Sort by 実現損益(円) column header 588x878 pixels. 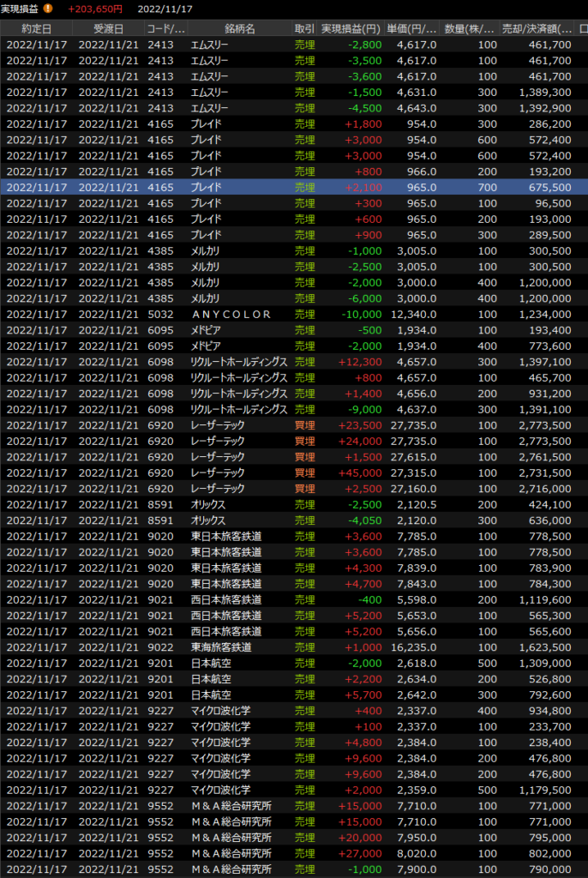coord(350,28)
